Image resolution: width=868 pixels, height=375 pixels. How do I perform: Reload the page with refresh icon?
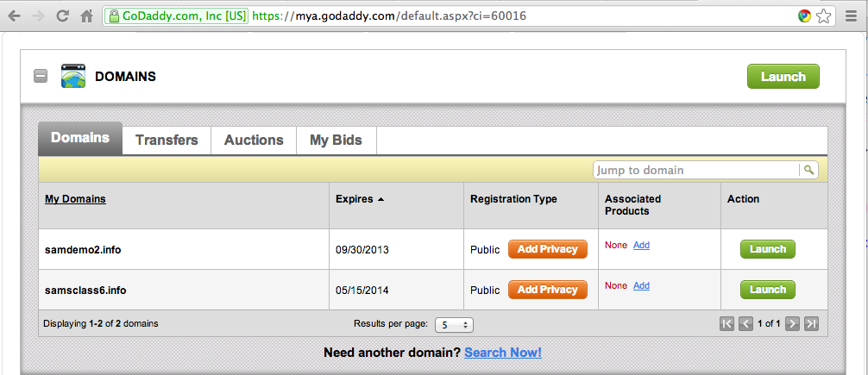tap(62, 16)
